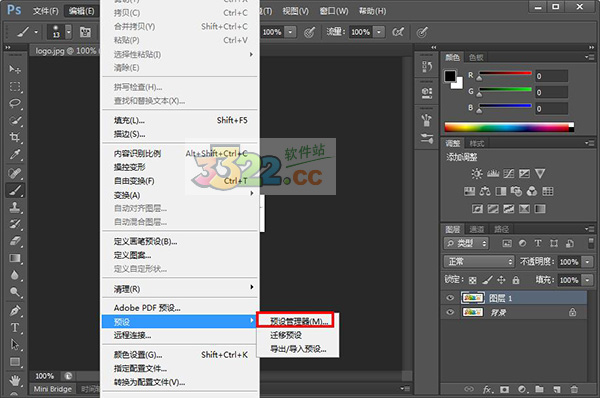Open the layer filter 类型 dropdown
The height and width of the screenshot is (398, 600).
tap(466, 243)
